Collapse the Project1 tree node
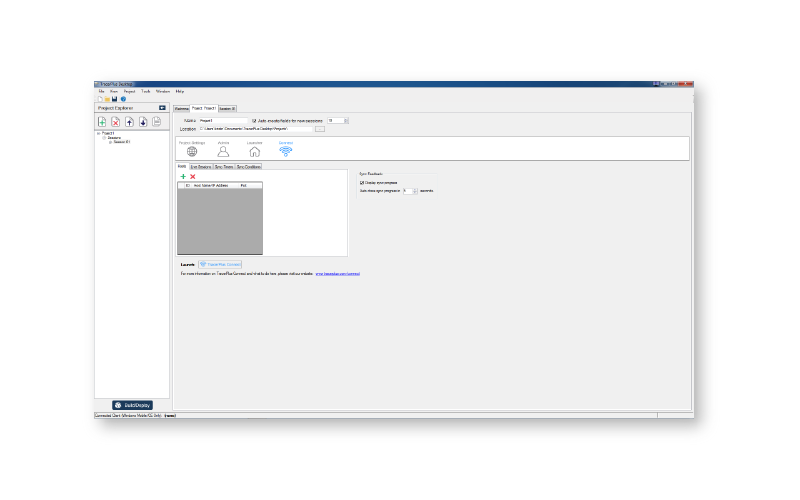The width and height of the screenshot is (800, 500). [x=98, y=134]
